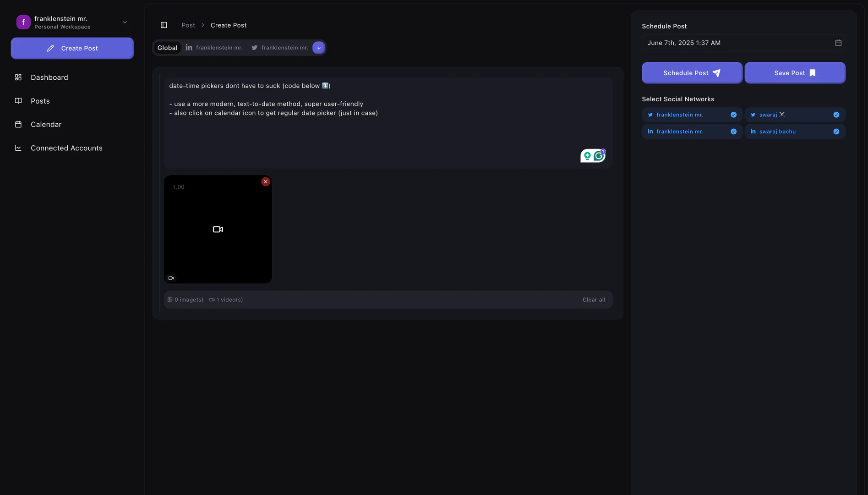Open the calendar icon in the schedule field
This screenshot has width=868, height=495.
838,42
